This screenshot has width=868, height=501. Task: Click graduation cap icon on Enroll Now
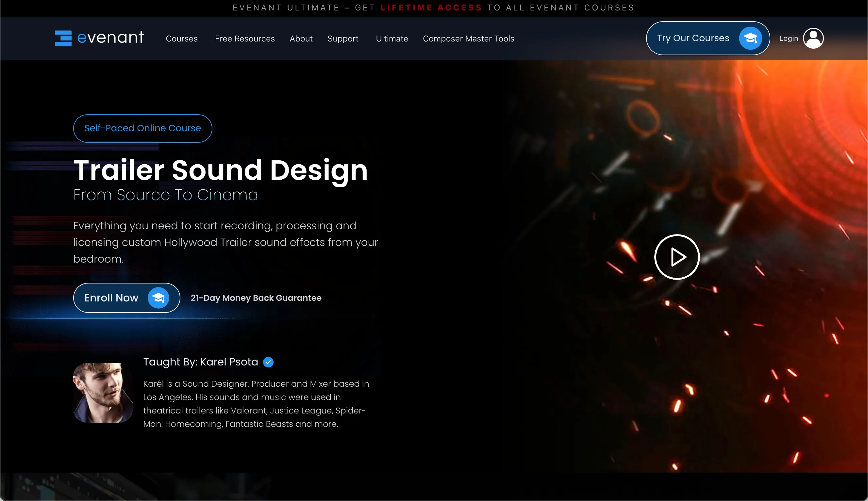(x=159, y=298)
